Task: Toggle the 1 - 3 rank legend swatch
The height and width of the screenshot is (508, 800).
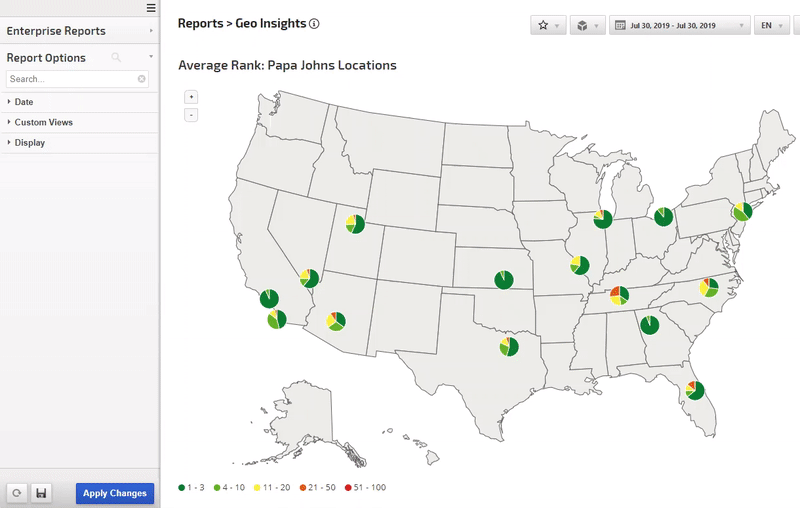Action: point(182,487)
